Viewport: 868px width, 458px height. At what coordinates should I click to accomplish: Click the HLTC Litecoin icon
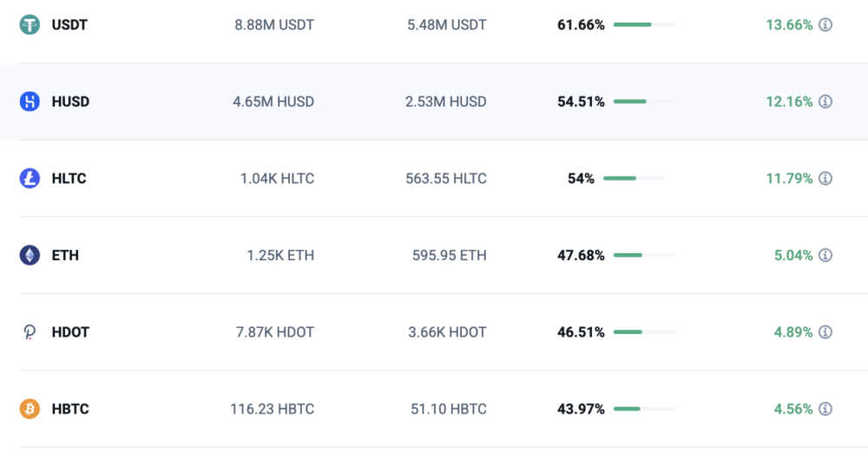30,179
